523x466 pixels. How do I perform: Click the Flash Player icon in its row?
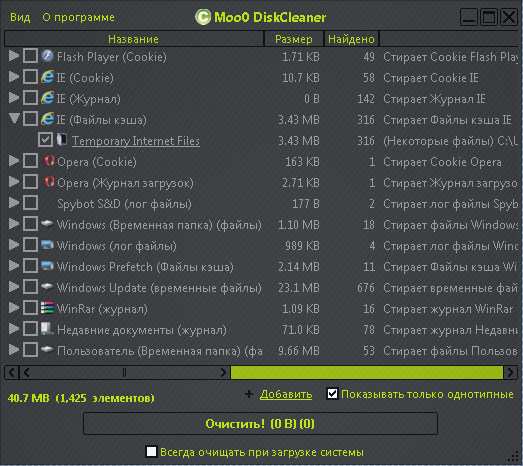pos(48,56)
